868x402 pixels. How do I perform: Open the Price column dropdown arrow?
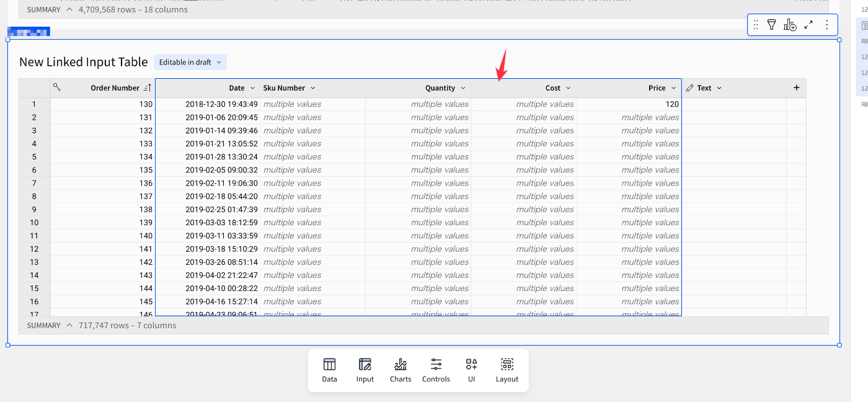[674, 88]
